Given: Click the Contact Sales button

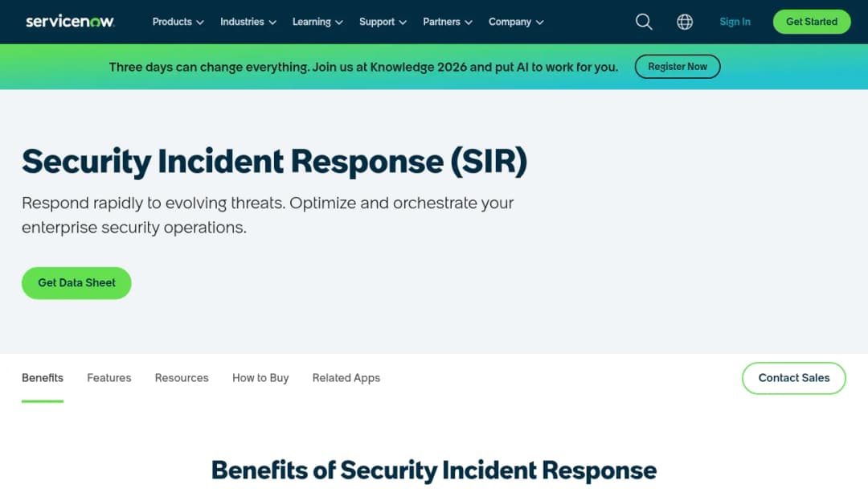Looking at the screenshot, I should click(x=794, y=378).
